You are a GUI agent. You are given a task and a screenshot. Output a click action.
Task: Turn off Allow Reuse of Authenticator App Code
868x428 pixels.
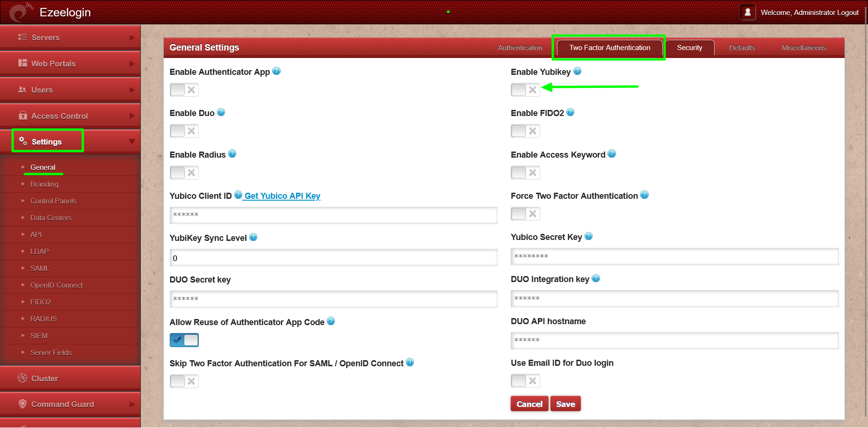(x=184, y=340)
